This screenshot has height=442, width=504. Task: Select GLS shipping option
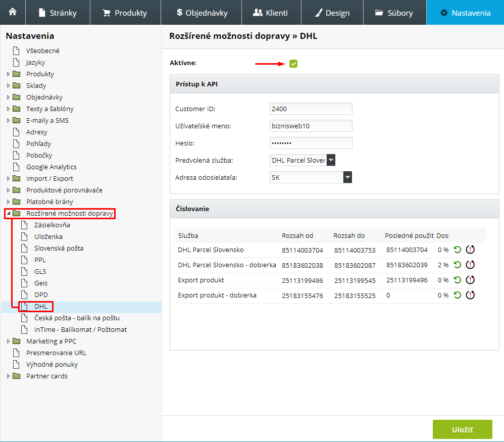click(40, 271)
